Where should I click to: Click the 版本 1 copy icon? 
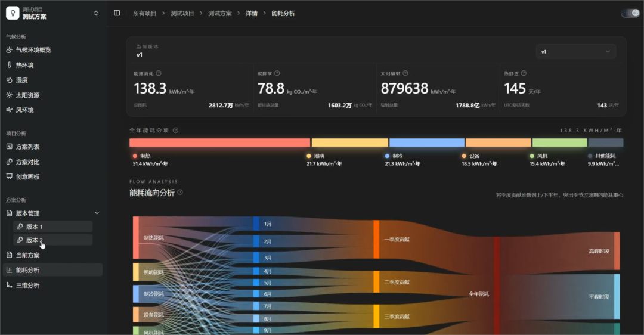click(x=19, y=227)
